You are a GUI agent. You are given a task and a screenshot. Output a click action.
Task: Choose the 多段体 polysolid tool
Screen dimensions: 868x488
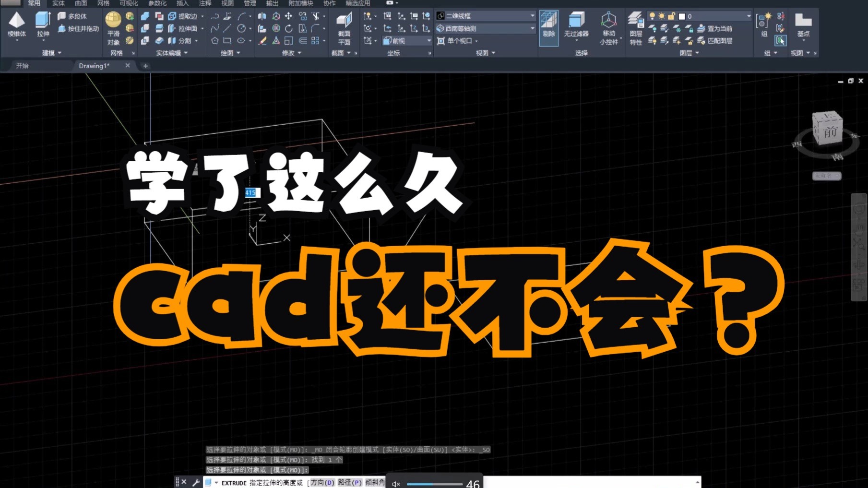(72, 16)
